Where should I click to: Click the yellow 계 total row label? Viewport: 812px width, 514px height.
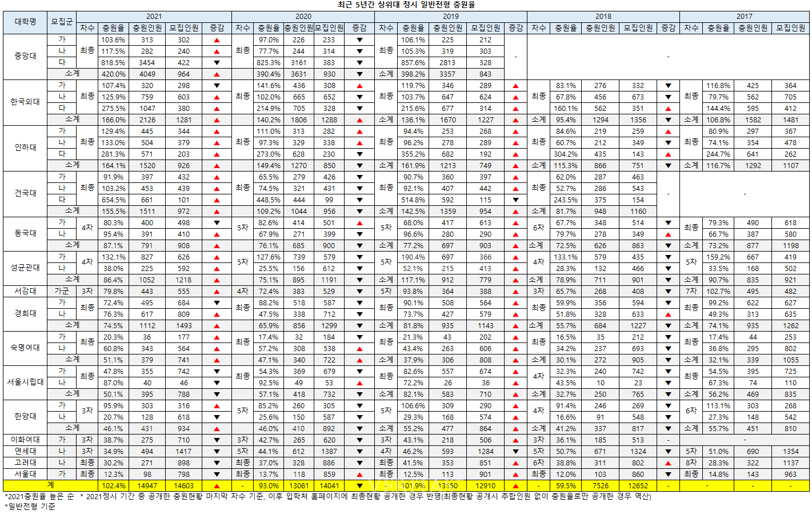pos(50,485)
